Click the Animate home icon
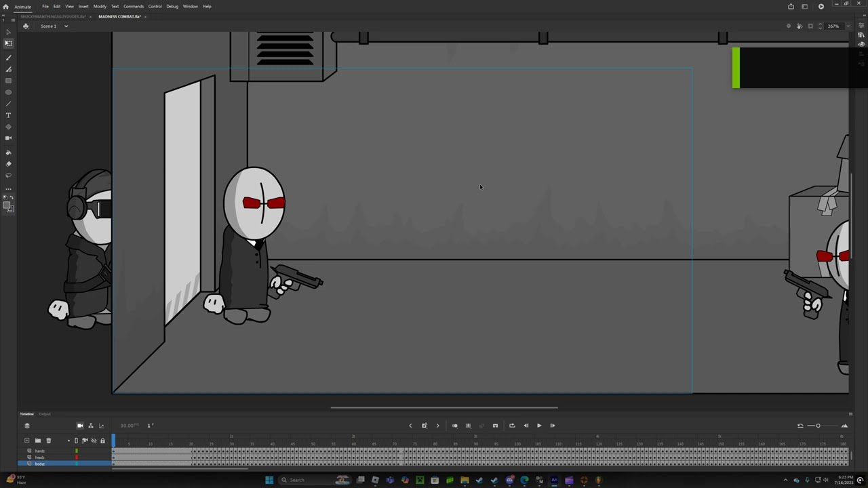This screenshot has width=868, height=488. 6,7
